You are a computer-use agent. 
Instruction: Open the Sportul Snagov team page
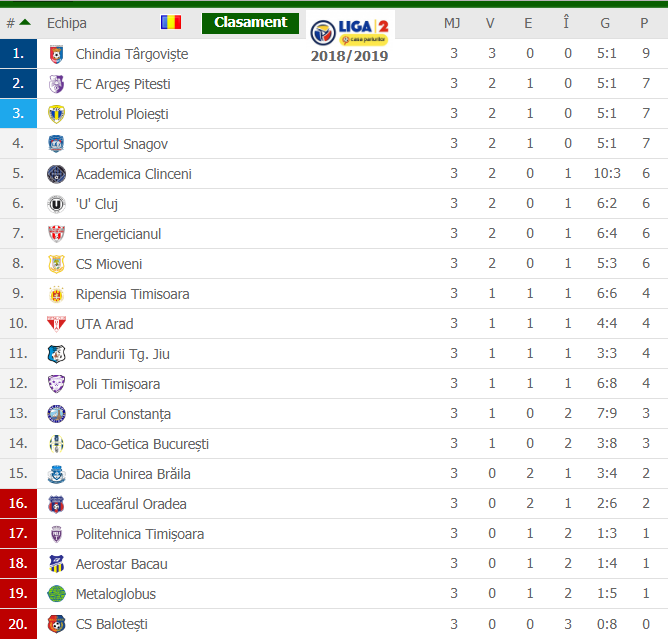click(121, 144)
